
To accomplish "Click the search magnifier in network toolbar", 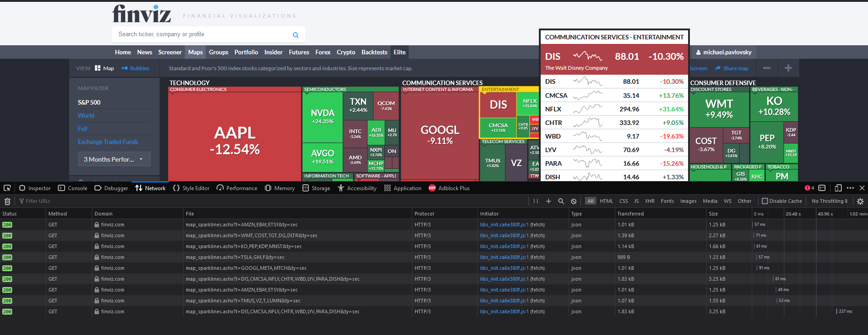I will tap(561, 201).
